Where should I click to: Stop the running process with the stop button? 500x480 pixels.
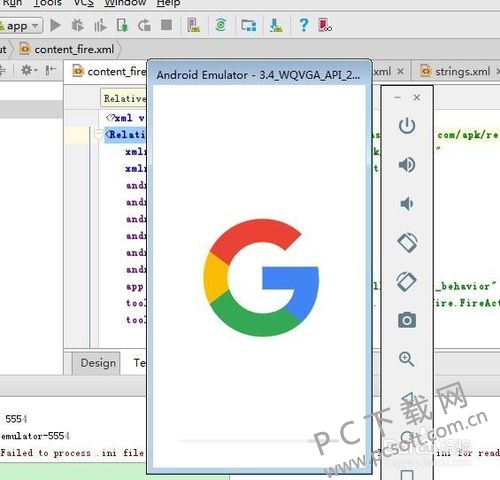coord(166,25)
